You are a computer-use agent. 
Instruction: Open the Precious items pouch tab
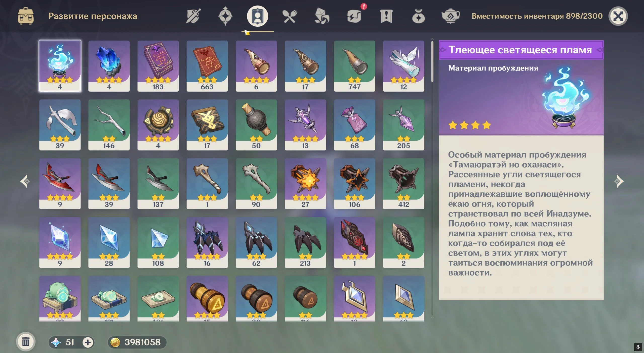pyautogui.click(x=418, y=16)
